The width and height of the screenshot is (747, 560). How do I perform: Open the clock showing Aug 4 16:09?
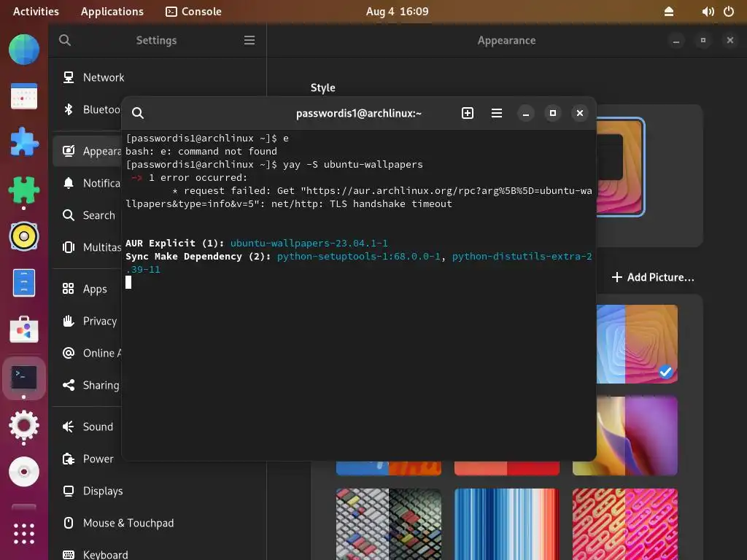pyautogui.click(x=397, y=12)
